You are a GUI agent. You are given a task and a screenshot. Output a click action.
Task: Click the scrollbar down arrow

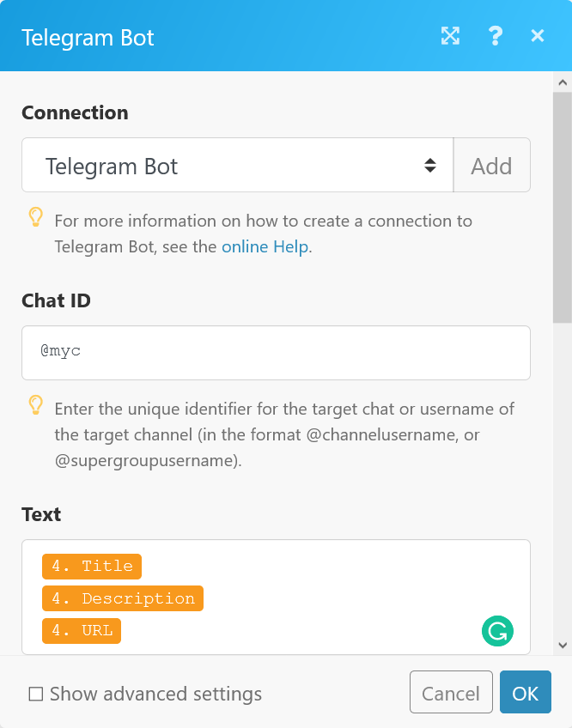563,645
